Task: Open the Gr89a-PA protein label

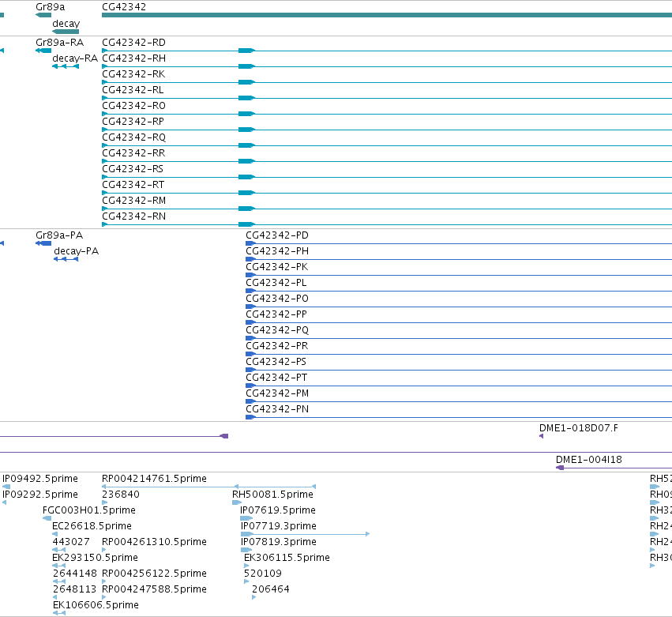Action: [x=59, y=235]
